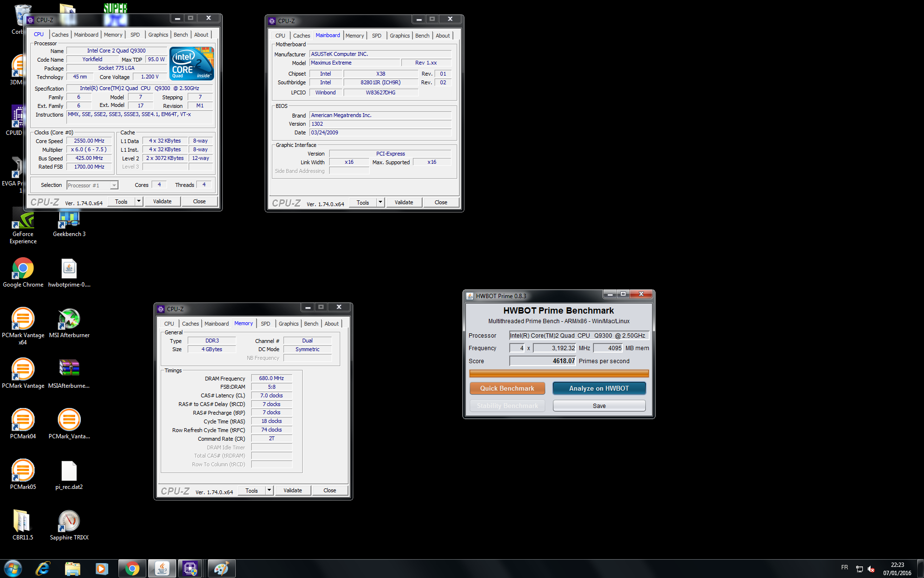Open hwbotprime jar file icon
This screenshot has width=924, height=578.
69,273
